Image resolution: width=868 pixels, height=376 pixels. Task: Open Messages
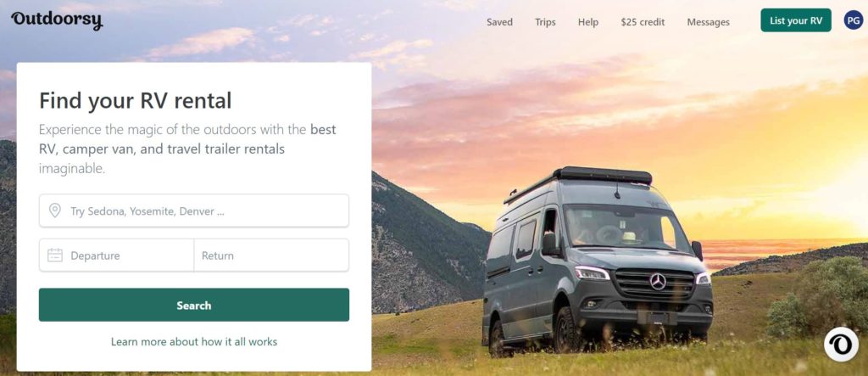point(708,22)
